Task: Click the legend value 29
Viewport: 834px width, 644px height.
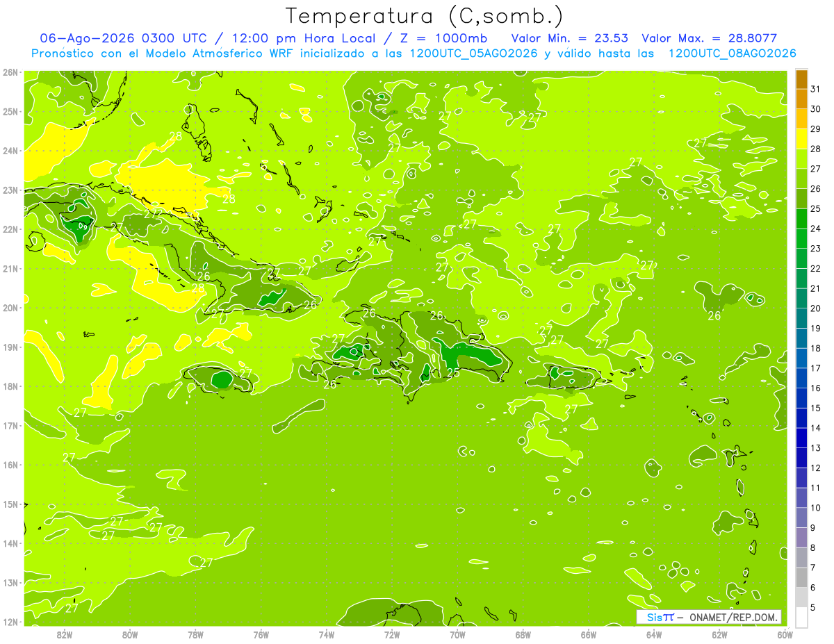Action: point(816,129)
